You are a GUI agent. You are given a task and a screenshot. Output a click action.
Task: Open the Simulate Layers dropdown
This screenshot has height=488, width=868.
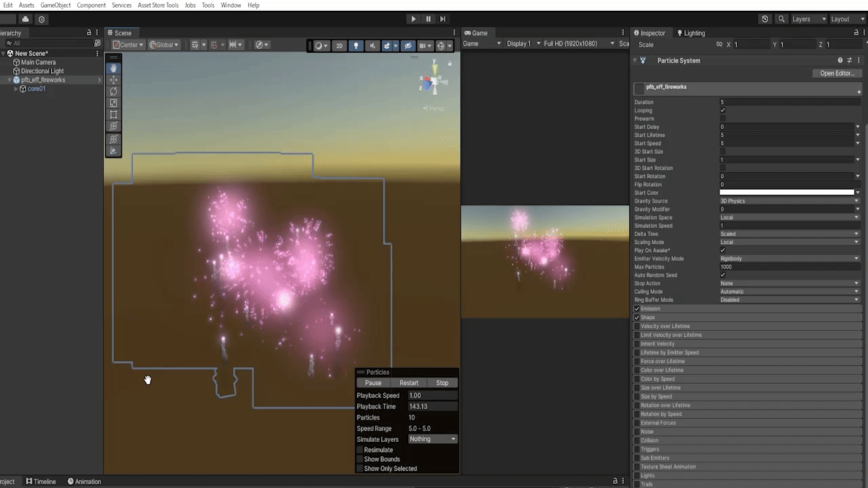(x=433, y=439)
